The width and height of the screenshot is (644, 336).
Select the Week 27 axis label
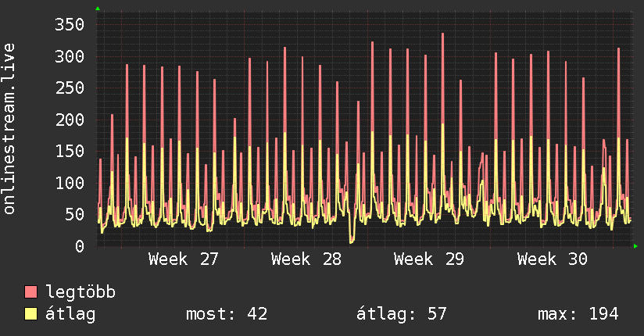(183, 259)
